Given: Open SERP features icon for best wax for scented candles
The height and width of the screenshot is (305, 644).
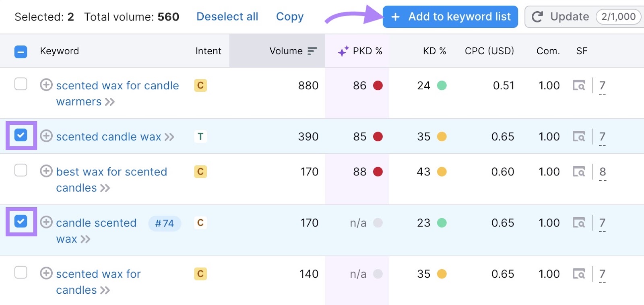Looking at the screenshot, I should coord(579,171).
